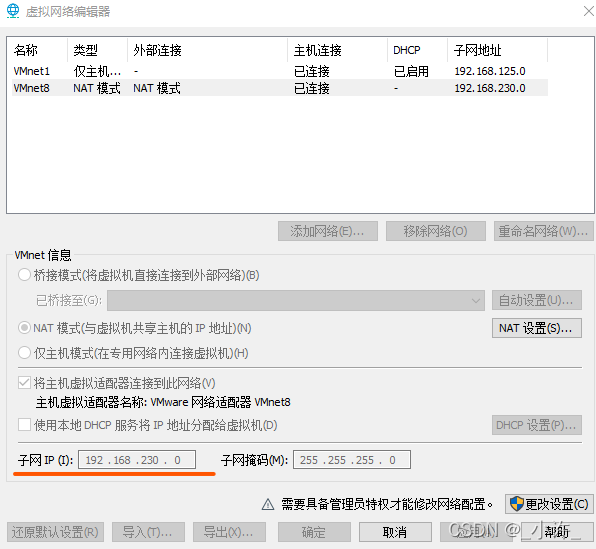This screenshot has height=549, width=596.
Task: Click the 还原默认设置 button
Action: [x=55, y=532]
